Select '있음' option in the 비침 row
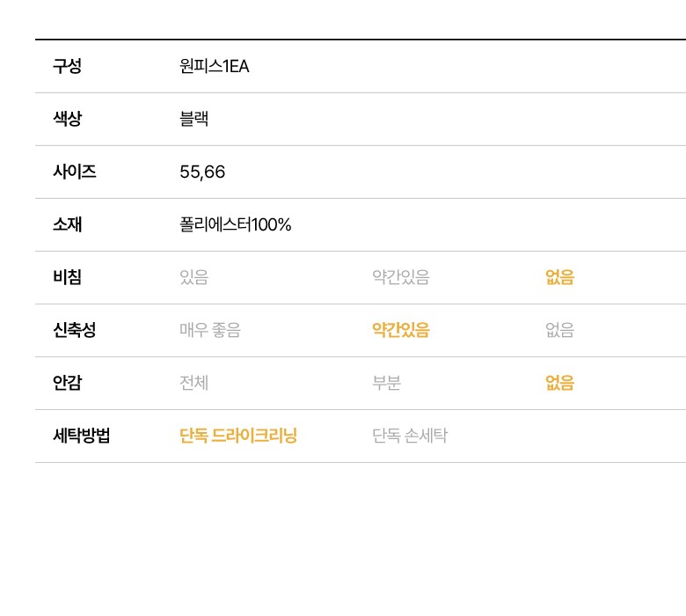Screen dimensions: 686x616 click(193, 277)
